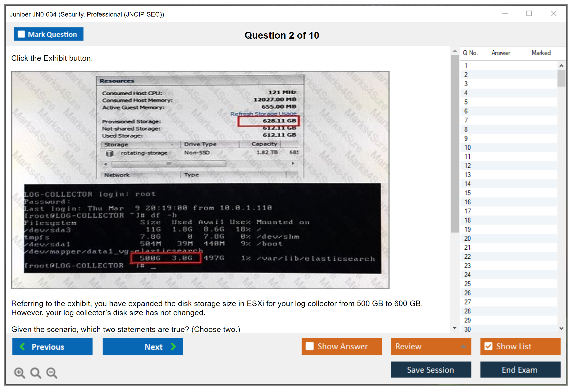Click the Next green chevron arrow
This screenshot has width=574, height=392.
pos(174,346)
